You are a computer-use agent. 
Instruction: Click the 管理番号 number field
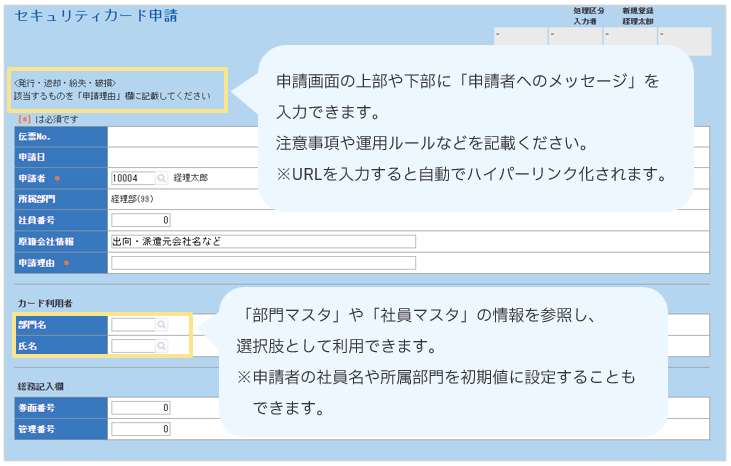(x=141, y=429)
